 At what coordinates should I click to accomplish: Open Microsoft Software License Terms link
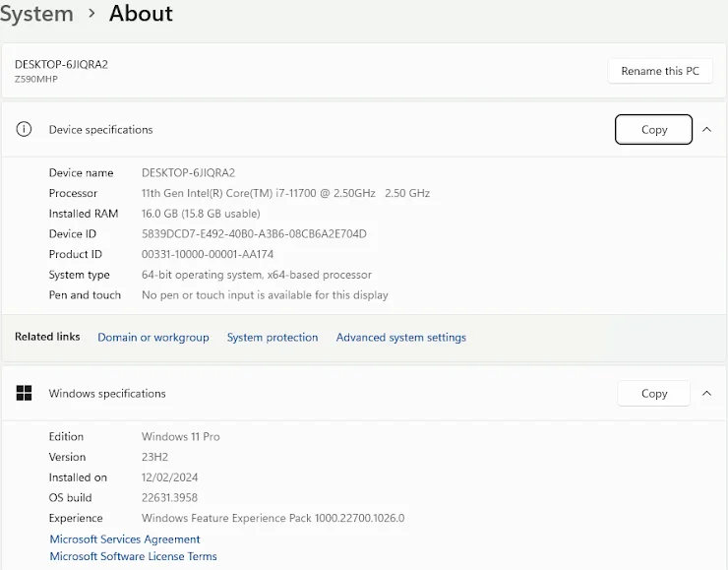133,556
